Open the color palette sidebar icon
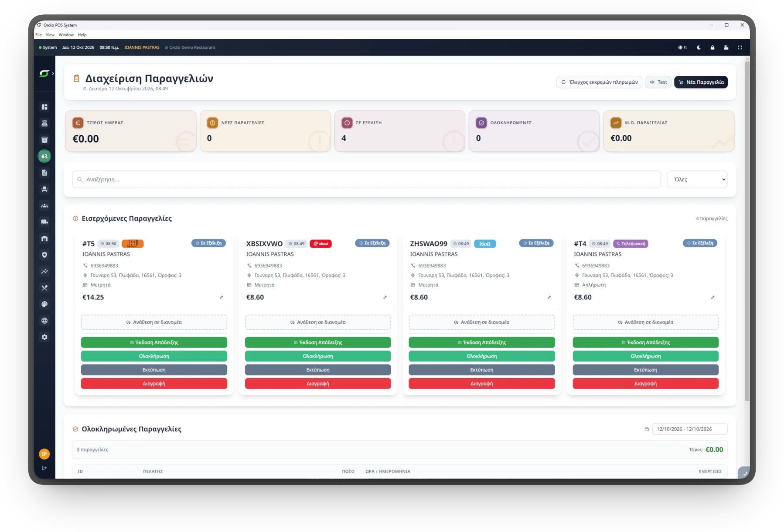This screenshot has height=532, width=784. (44, 304)
